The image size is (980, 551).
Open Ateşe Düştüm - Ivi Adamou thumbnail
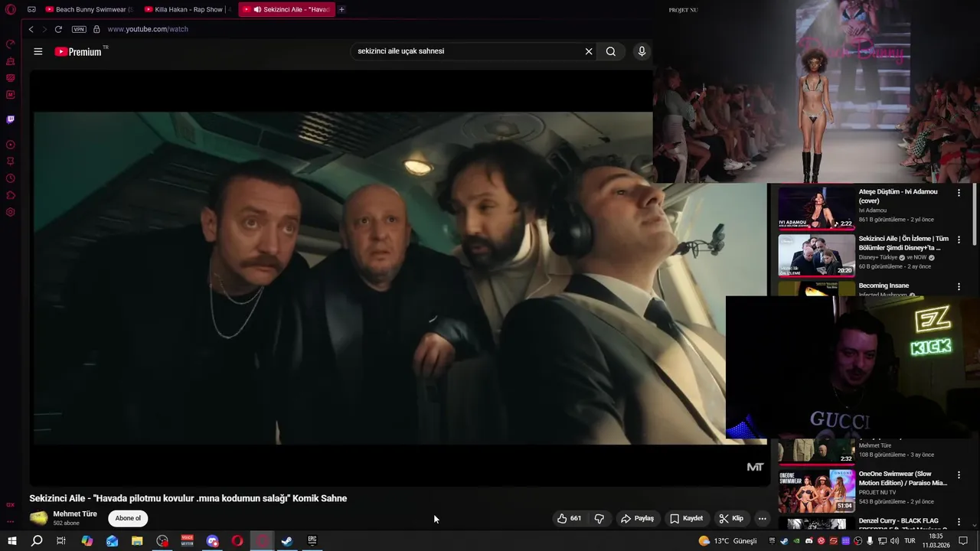coord(817,209)
